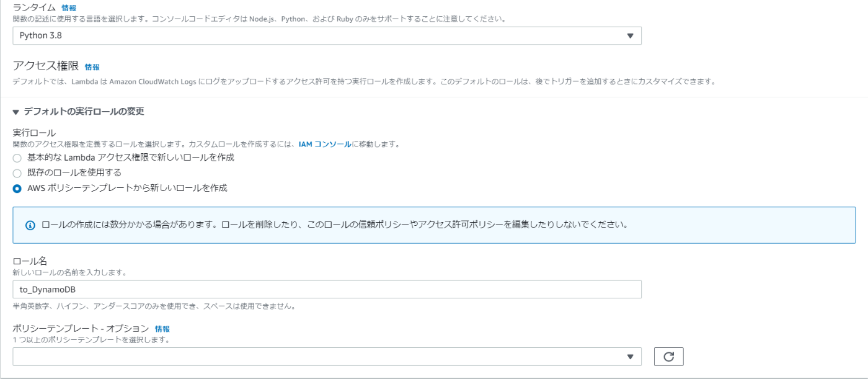Click the ランタイム label text
This screenshot has height=379, width=868.
(34, 7)
